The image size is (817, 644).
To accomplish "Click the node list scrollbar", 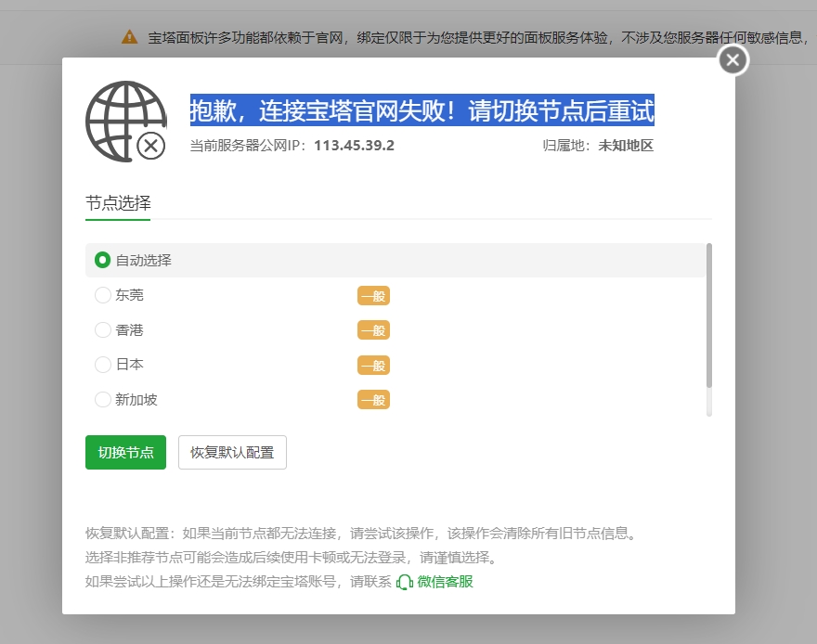I will pos(708,316).
